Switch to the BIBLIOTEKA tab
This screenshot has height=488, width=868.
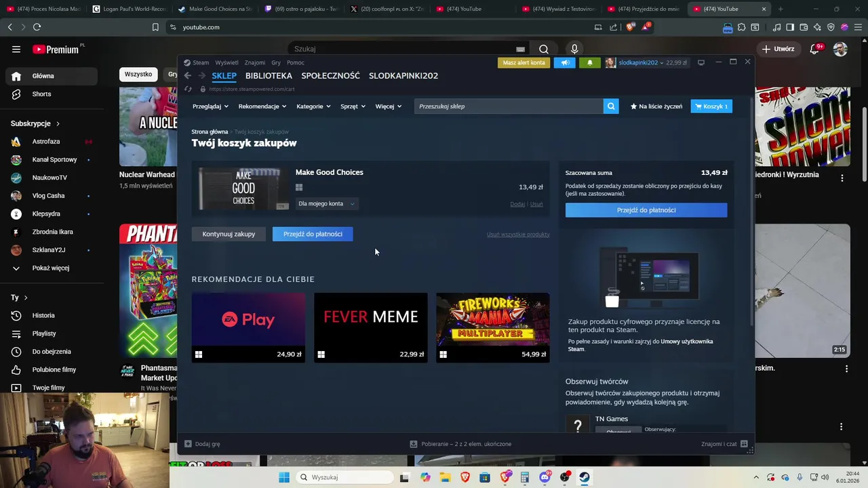pos(269,76)
